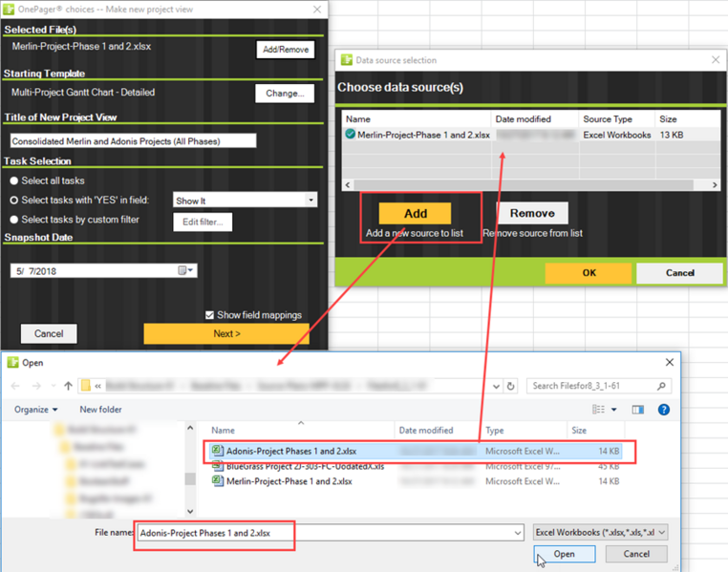The width and height of the screenshot is (728, 572).
Task: Click the blue help icon
Action: point(663,409)
